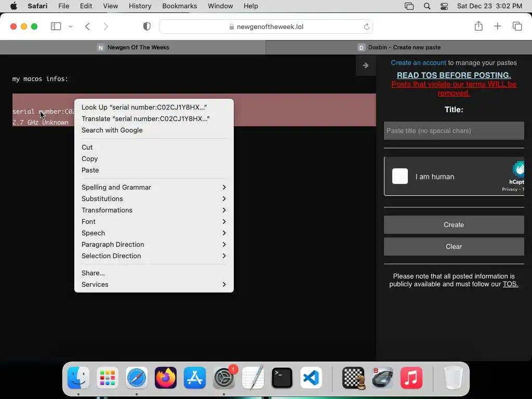This screenshot has width=532, height=399.
Task: Choose Share... from context menu
Action: [x=154, y=273]
